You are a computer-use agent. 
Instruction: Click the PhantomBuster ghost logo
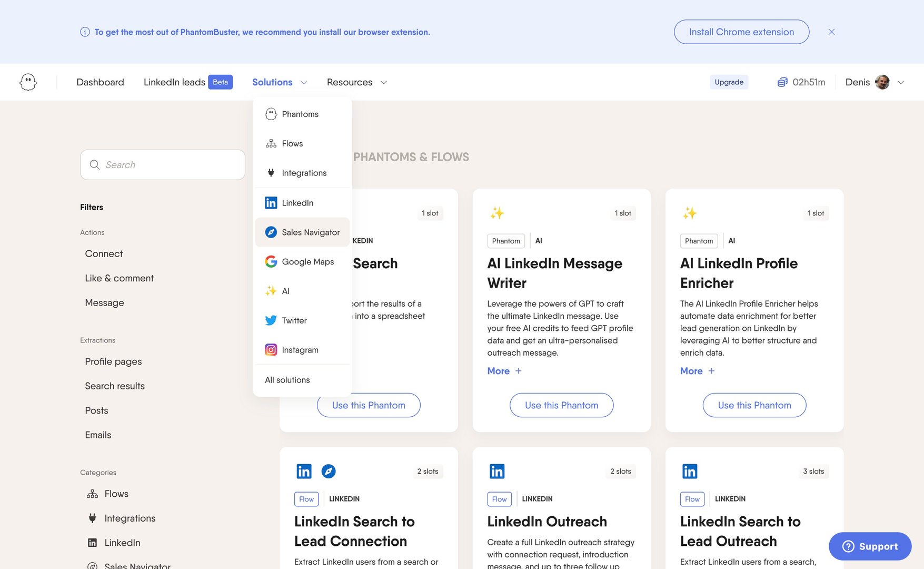(x=28, y=82)
